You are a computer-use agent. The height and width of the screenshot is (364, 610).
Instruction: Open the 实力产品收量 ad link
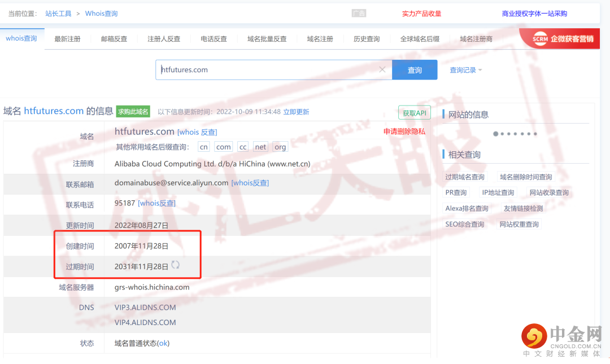[x=422, y=14]
